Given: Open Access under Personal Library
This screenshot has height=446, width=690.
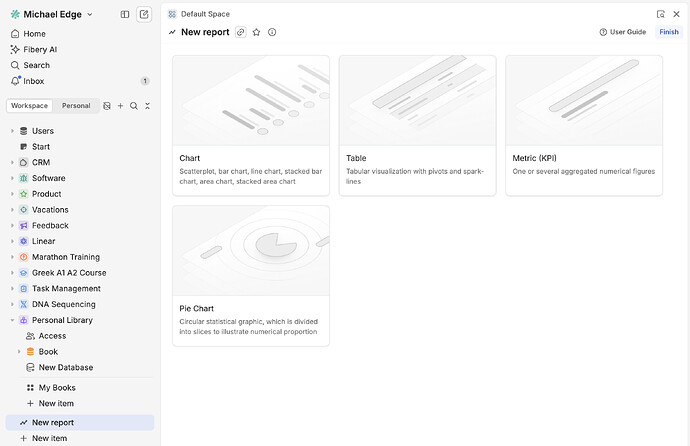Looking at the screenshot, I should [52, 336].
